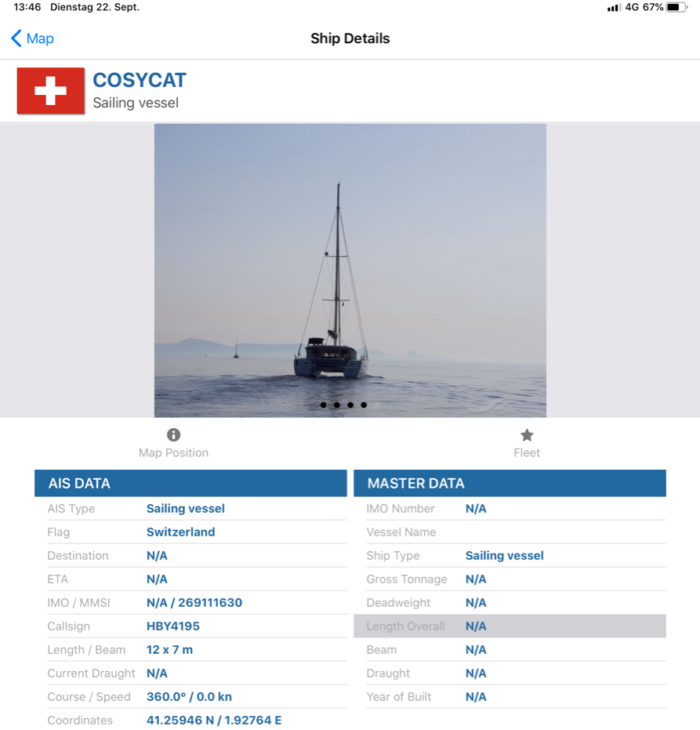Tap the MASTER DATA header
The height and width of the screenshot is (730, 700).
pos(510,483)
